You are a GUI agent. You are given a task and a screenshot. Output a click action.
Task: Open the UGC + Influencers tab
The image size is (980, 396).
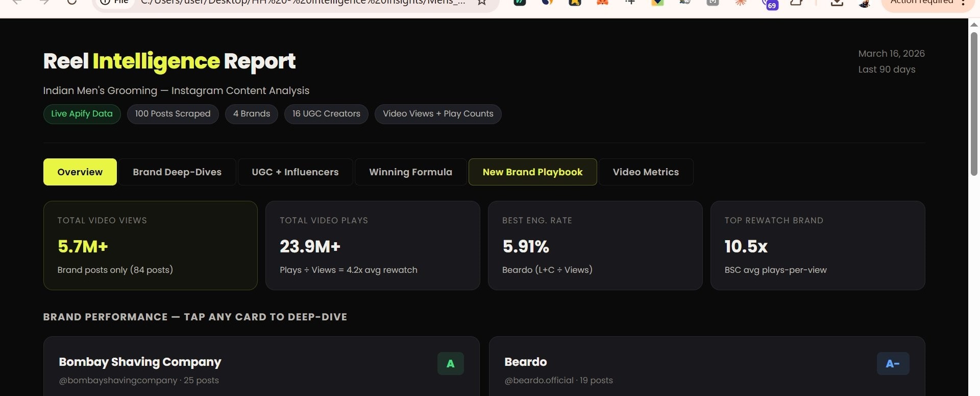click(295, 172)
